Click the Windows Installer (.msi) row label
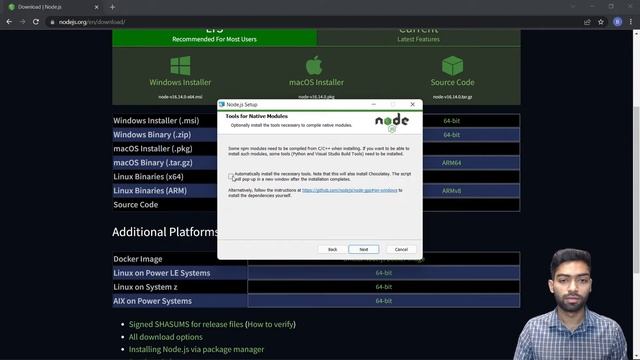The width and height of the screenshot is (640, 360). [x=156, y=120]
